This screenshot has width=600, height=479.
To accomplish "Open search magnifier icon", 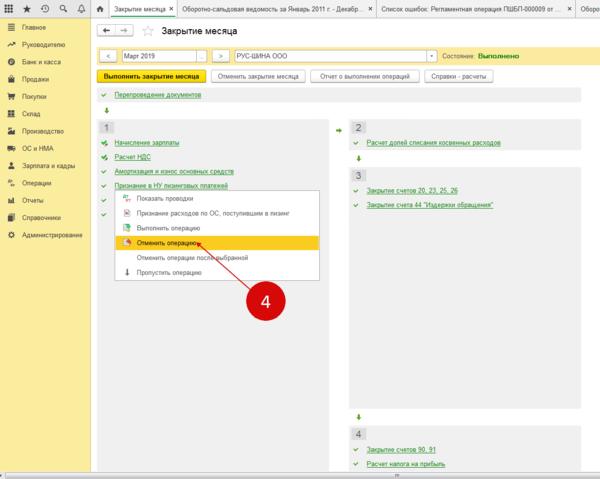I will (63, 8).
